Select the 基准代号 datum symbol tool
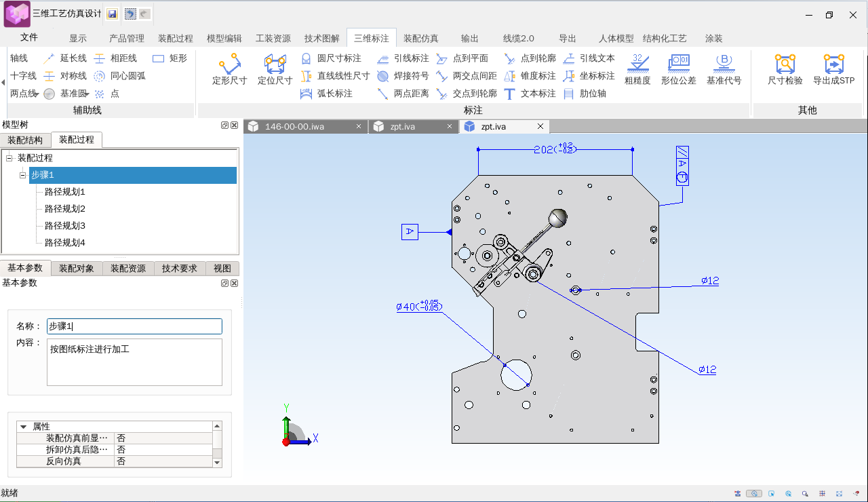Viewport: 868px width, 502px height. [x=724, y=69]
